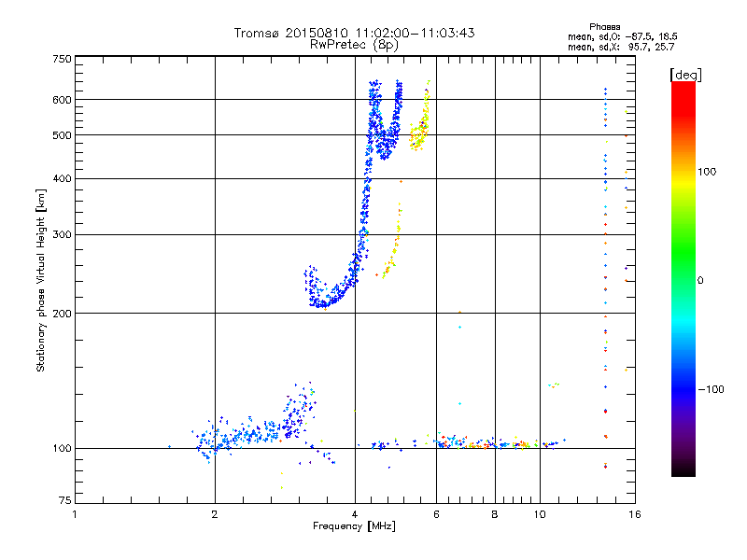
Task: Click the y-axis tick label '75'
Action: (x=65, y=500)
